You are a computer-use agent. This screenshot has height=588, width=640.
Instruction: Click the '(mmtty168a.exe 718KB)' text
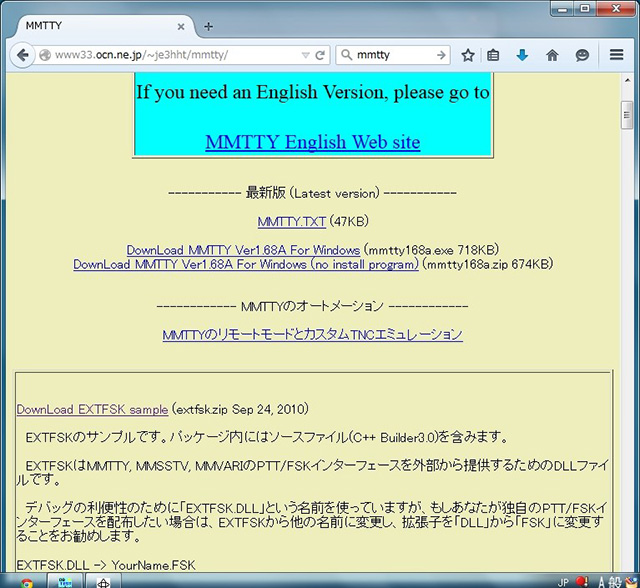(x=431, y=250)
